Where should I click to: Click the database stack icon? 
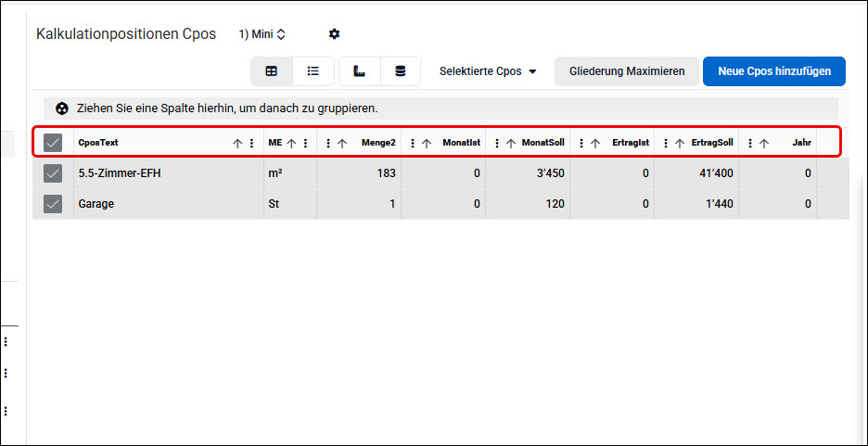[401, 71]
